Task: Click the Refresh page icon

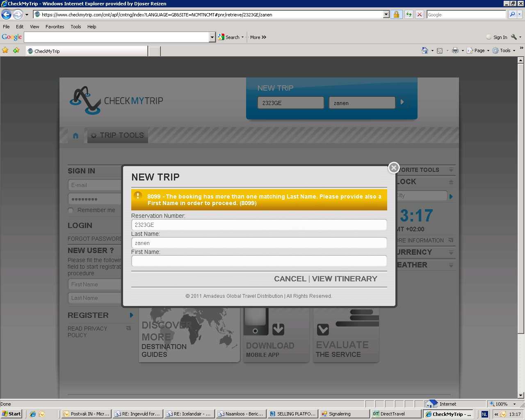Action: (x=409, y=15)
